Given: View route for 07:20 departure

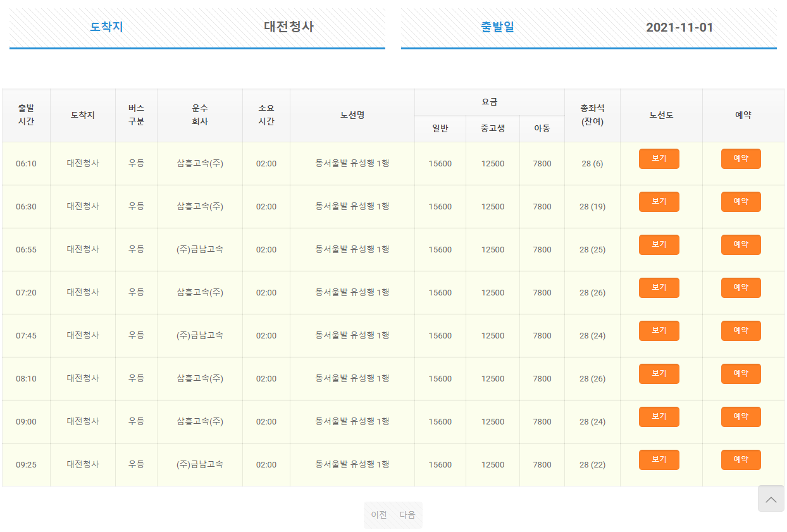Looking at the screenshot, I should pyautogui.click(x=659, y=288).
